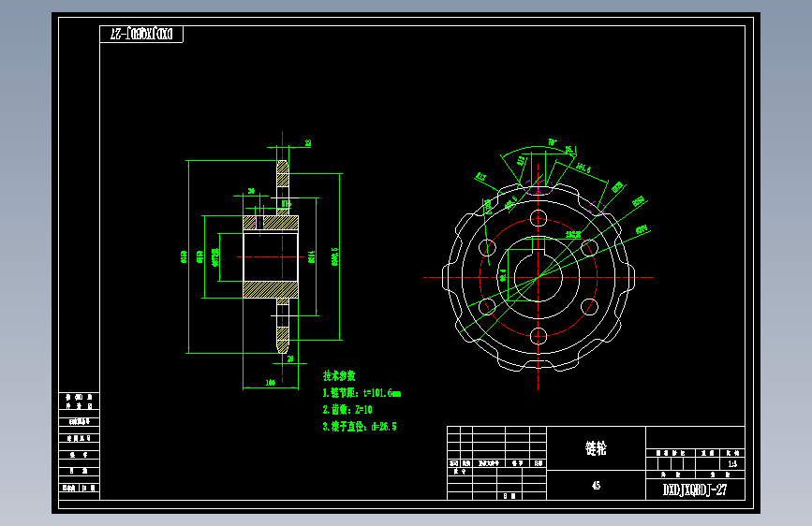Click the vertical diameter dimension ending in '.5'
This screenshot has width=812, height=526.
point(334,256)
